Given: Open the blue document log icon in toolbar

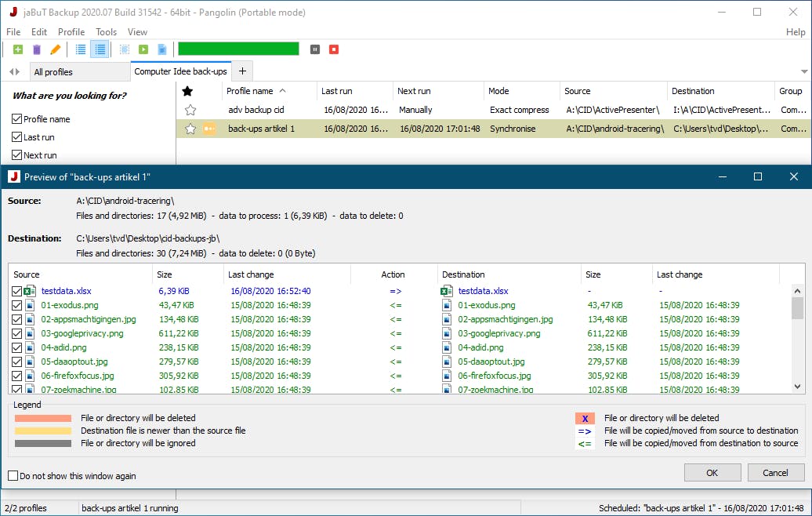Looking at the screenshot, I should coord(162,49).
